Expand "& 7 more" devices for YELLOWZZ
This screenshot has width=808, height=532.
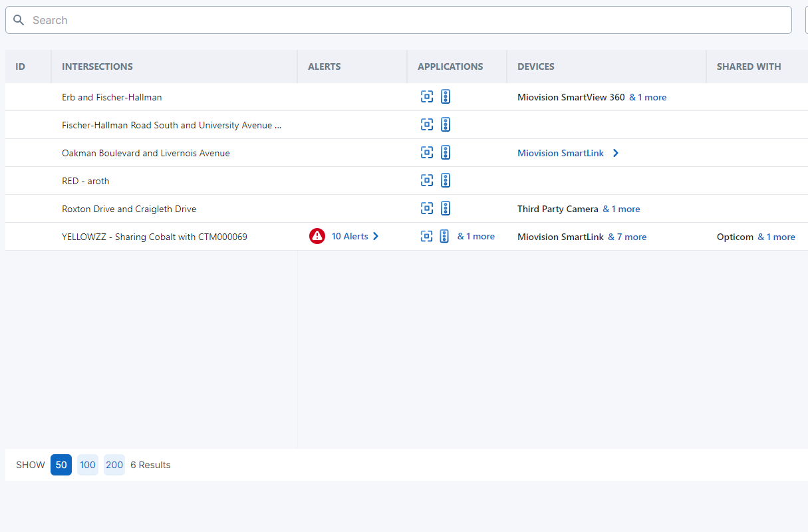click(x=627, y=237)
